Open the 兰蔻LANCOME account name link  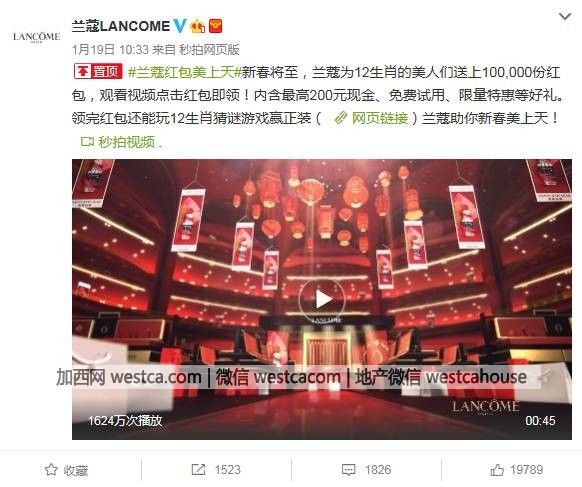(x=121, y=26)
